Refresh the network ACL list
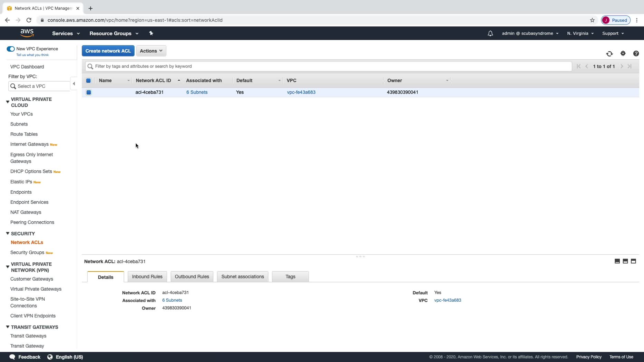 609,54
